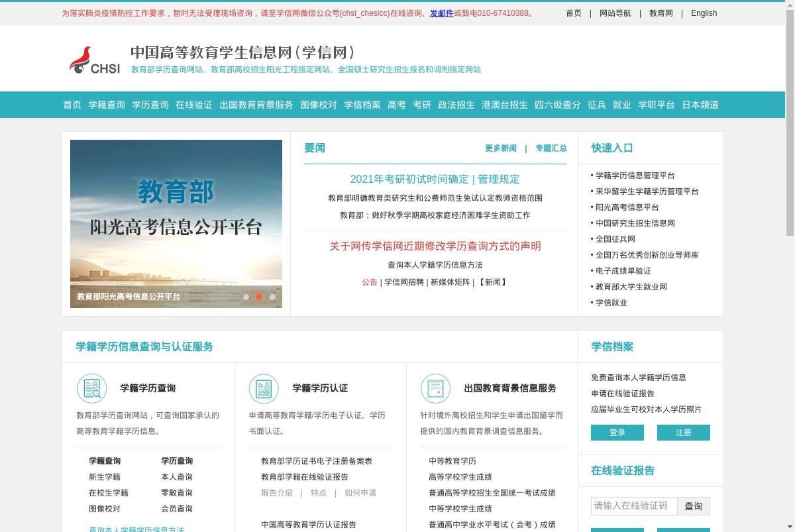Open the 如何申请 link

(360, 493)
